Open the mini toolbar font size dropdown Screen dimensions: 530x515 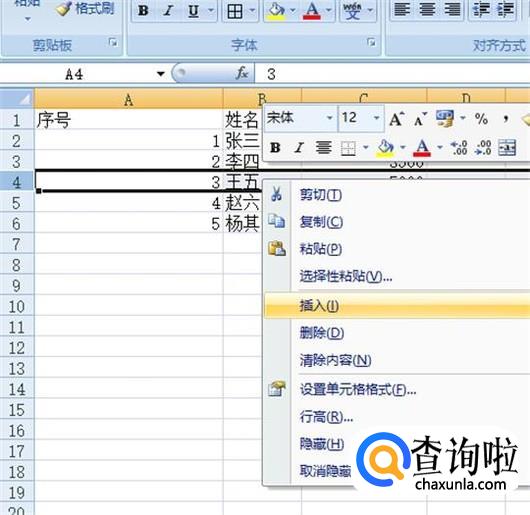pyautogui.click(x=376, y=118)
